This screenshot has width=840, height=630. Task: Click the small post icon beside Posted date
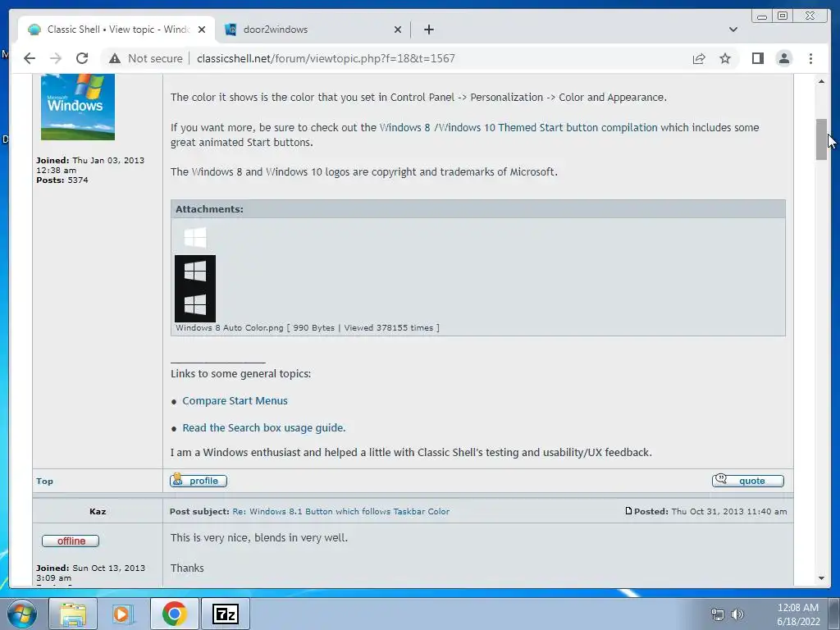click(x=628, y=511)
